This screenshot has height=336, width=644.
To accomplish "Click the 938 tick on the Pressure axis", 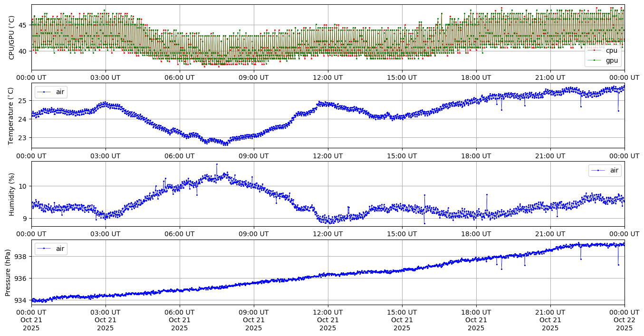I will click(x=22, y=256).
